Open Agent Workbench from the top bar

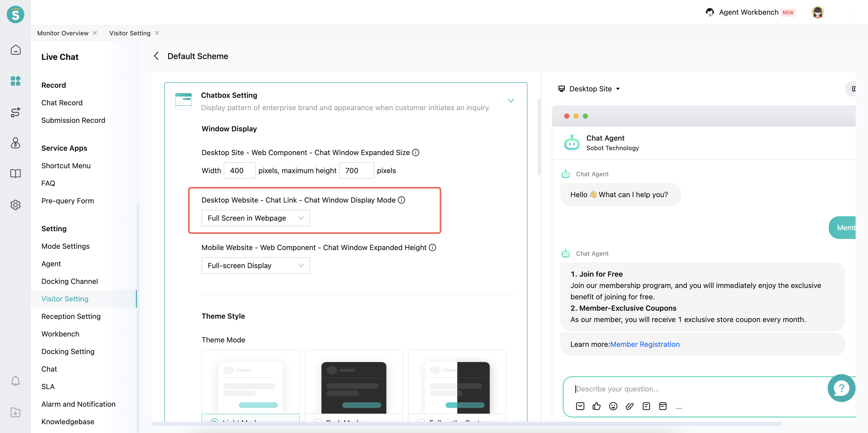pyautogui.click(x=748, y=12)
